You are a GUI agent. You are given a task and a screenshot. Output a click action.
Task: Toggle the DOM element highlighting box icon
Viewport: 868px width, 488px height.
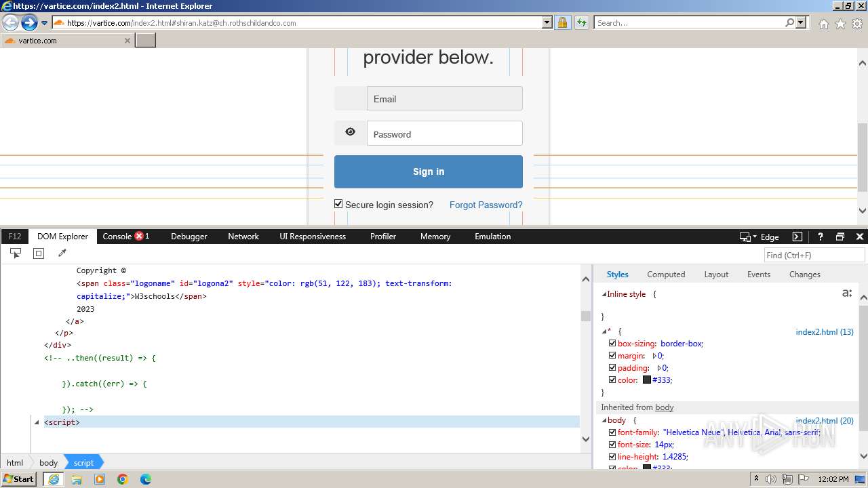[39, 253]
